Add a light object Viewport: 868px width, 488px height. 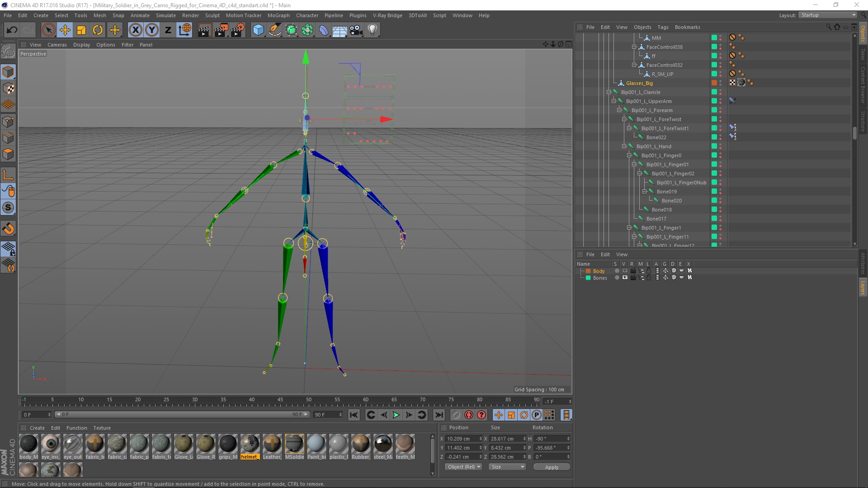pyautogui.click(x=373, y=30)
